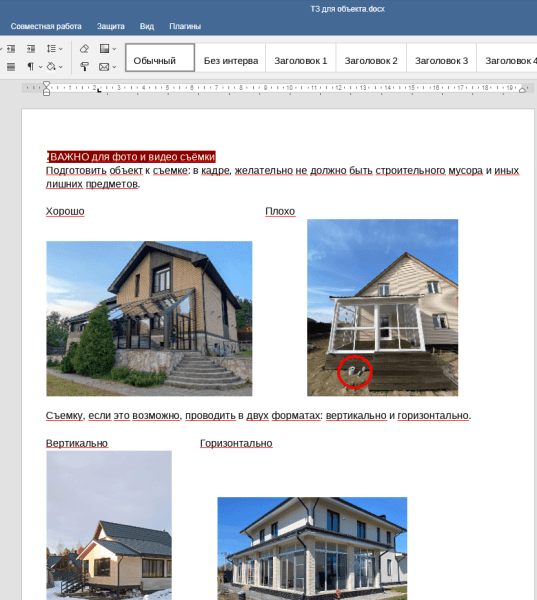537x600 pixels.
Task: Apply the Без интервала style
Action: click(x=230, y=60)
